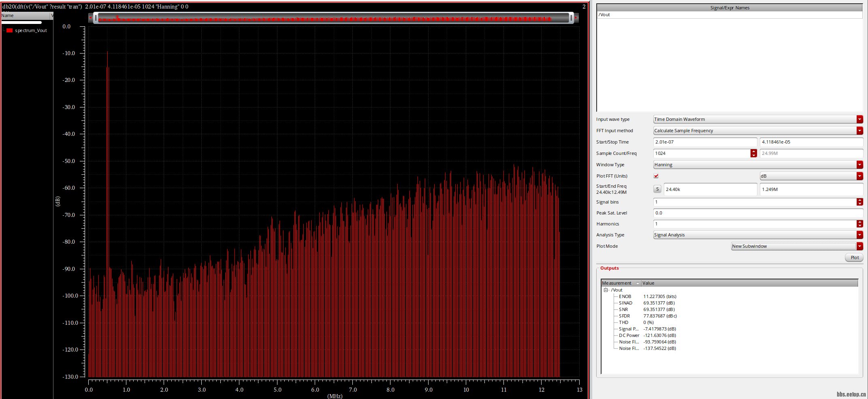The height and width of the screenshot is (399, 868).
Task: Open the Analysis Type dropdown
Action: pyautogui.click(x=859, y=235)
